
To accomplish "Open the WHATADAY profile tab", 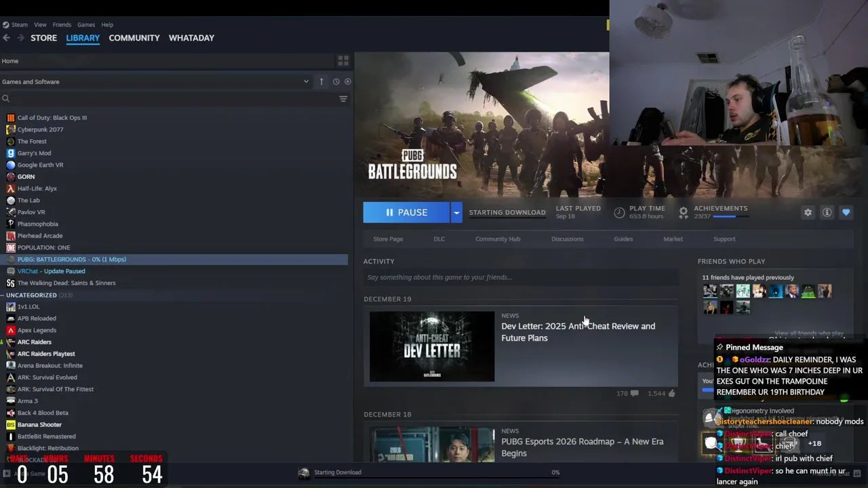I will tap(191, 38).
